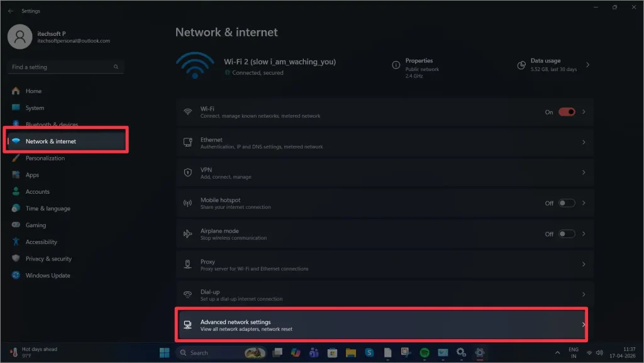The image size is (644, 363).
Task: Click the Time & language globe icon
Action: (16, 208)
